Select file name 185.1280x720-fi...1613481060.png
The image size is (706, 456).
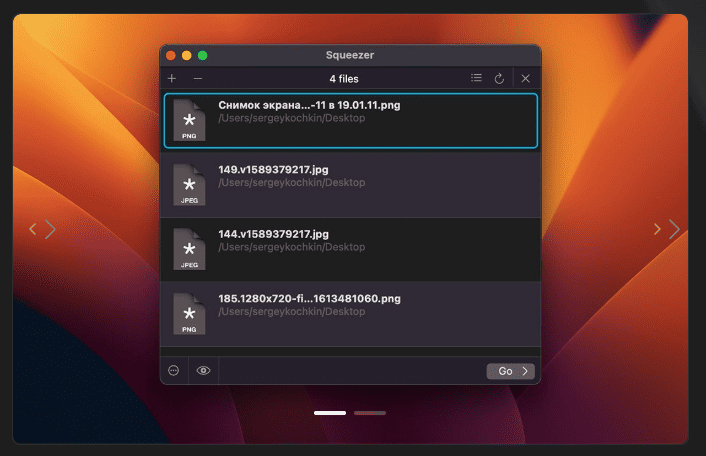pyautogui.click(x=309, y=299)
